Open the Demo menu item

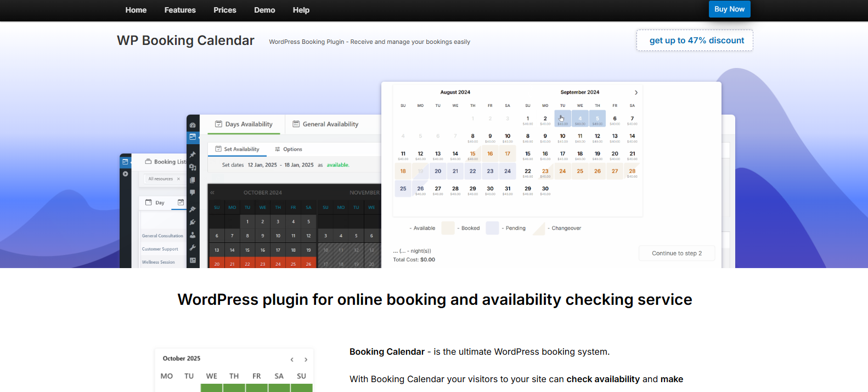click(264, 10)
